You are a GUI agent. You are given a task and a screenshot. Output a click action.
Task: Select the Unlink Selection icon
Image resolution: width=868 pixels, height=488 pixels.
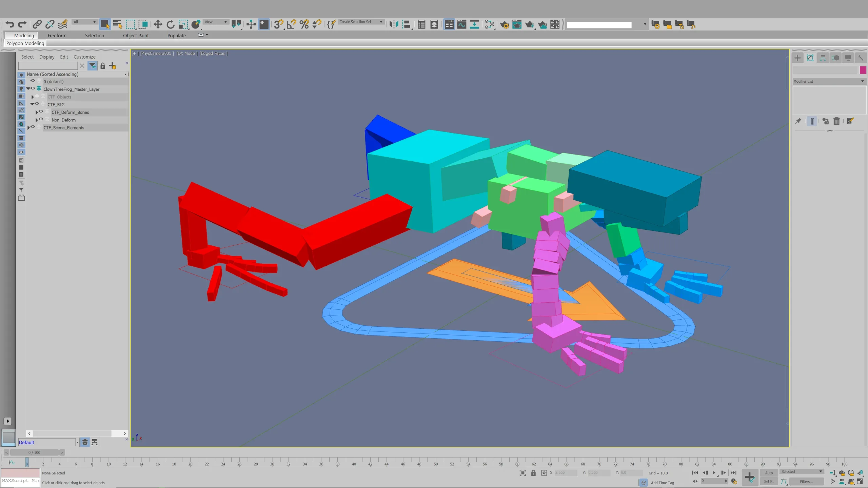coord(50,24)
